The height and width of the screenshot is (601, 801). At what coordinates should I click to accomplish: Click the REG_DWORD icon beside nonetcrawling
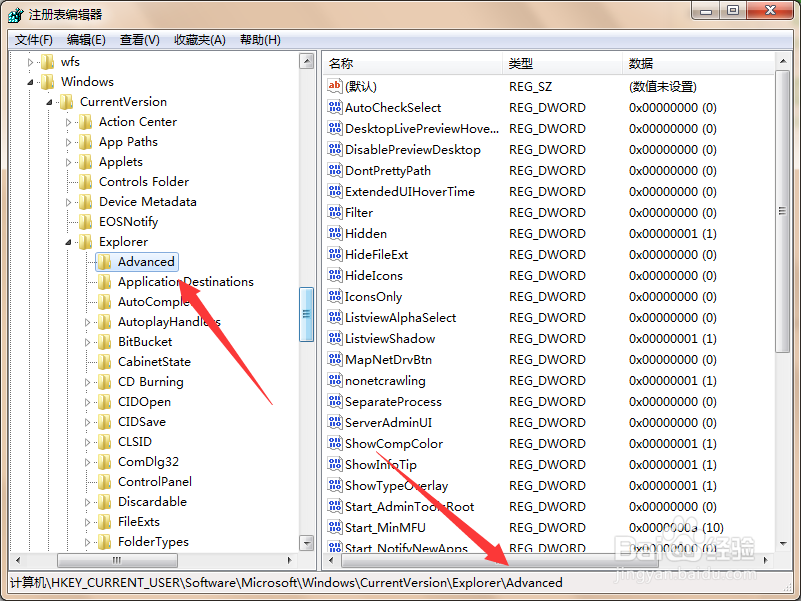[335, 380]
